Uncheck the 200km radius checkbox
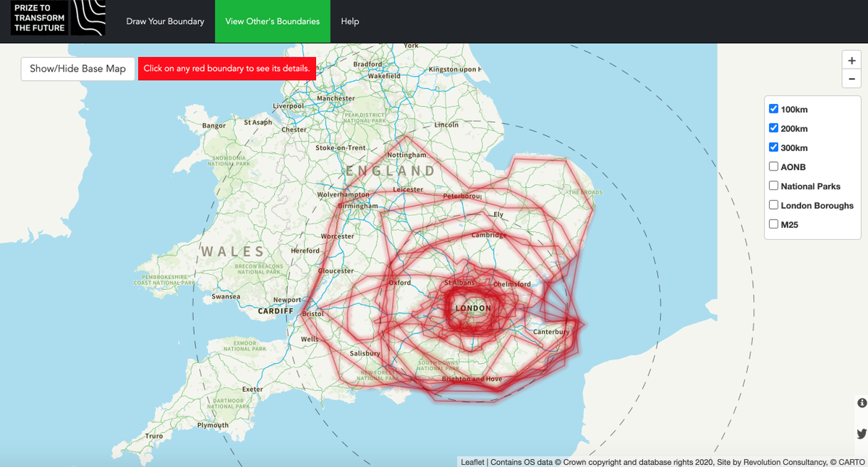This screenshot has width=868, height=467. [773, 128]
